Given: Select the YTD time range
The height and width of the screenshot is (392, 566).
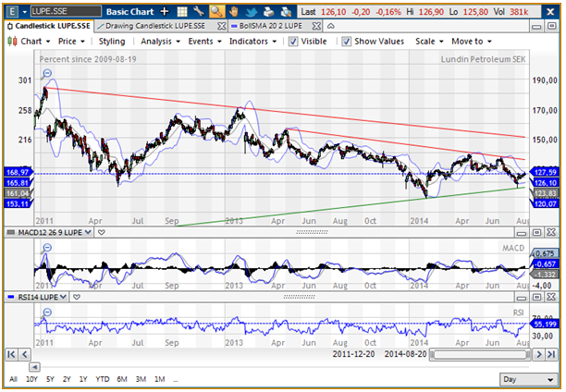Looking at the screenshot, I should tap(103, 380).
